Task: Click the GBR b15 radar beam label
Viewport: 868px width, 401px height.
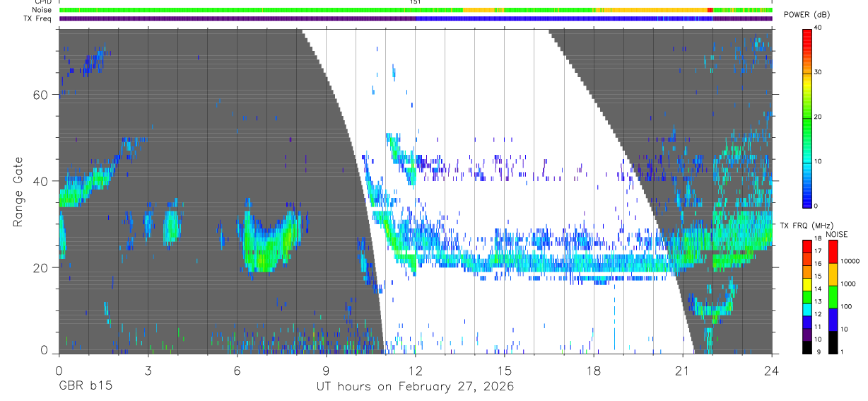Action: [85, 387]
